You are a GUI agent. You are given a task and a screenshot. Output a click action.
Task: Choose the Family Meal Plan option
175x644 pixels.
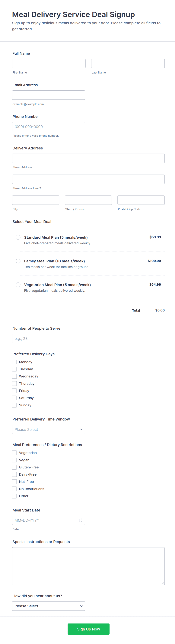click(18, 261)
